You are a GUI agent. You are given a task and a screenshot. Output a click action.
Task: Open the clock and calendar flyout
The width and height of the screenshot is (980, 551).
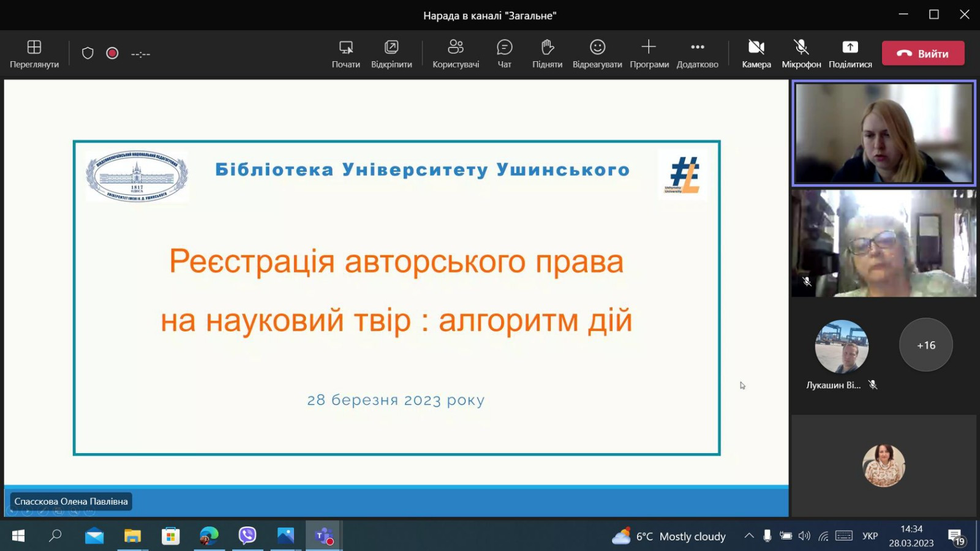pos(911,536)
